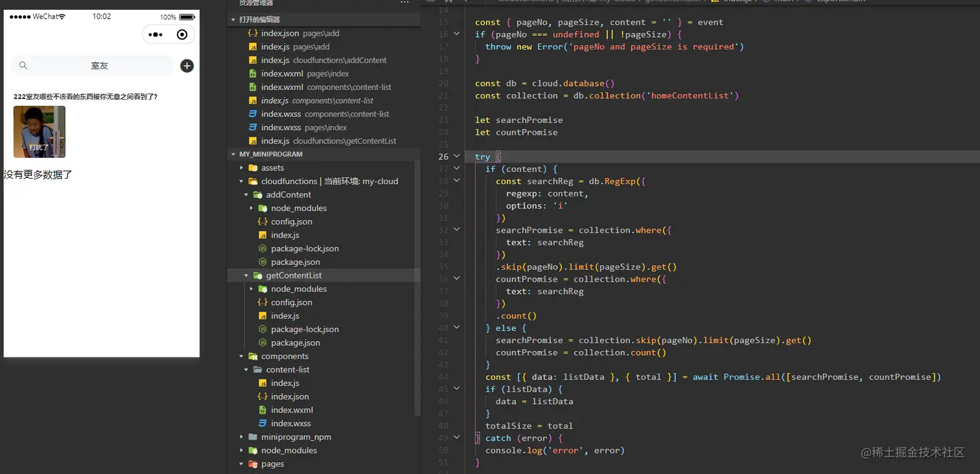
Task: Tap the black plus add button
Action: coord(187,65)
